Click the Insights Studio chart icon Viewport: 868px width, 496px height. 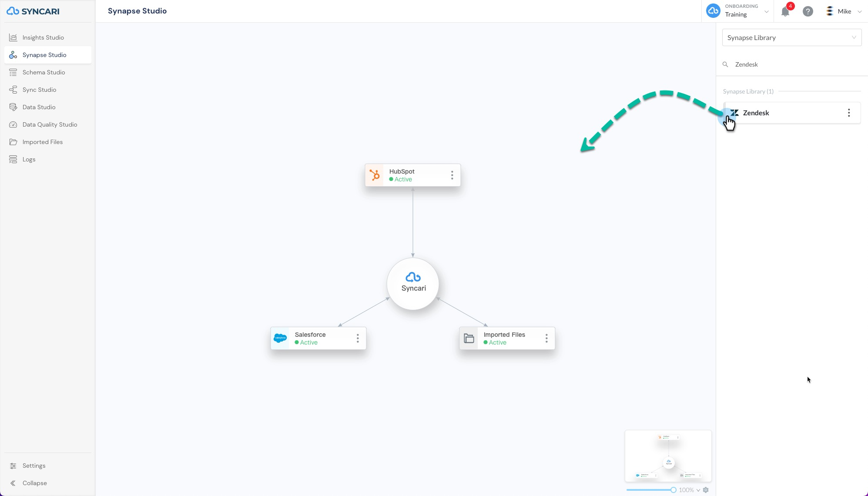(13, 37)
